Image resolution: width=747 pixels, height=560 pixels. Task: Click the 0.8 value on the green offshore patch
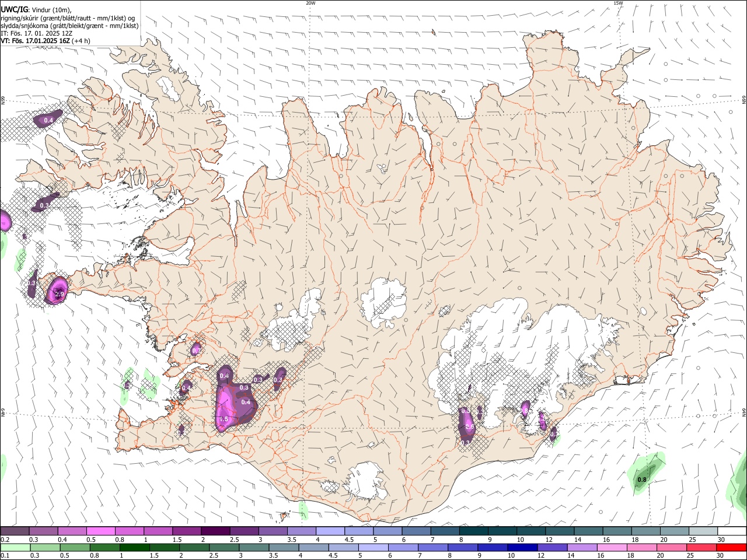[x=642, y=480]
